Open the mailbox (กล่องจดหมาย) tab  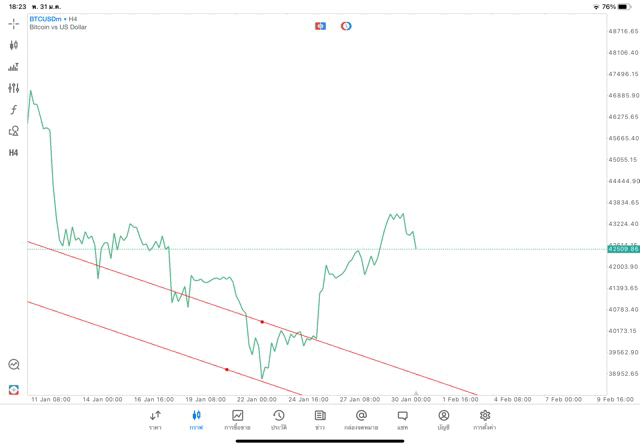point(361,419)
